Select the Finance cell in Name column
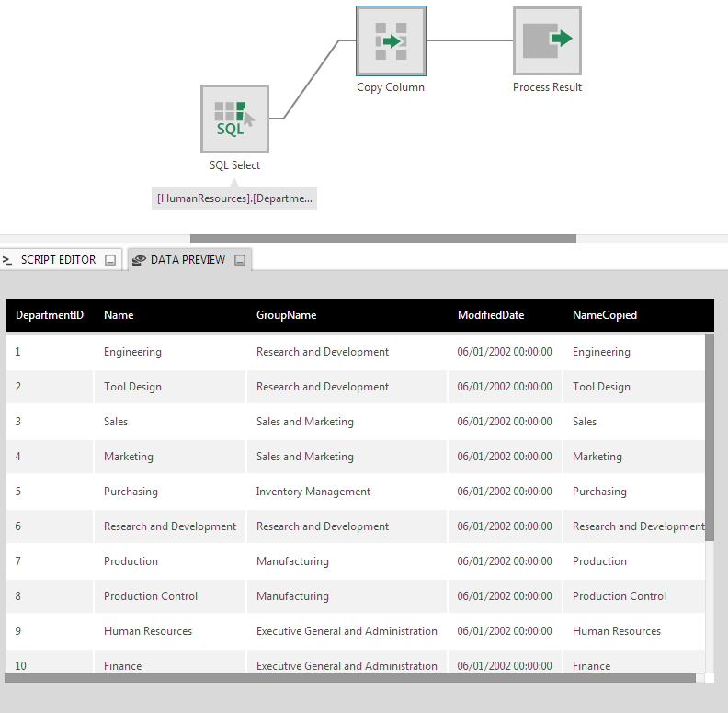This screenshot has width=728, height=713. 170,662
